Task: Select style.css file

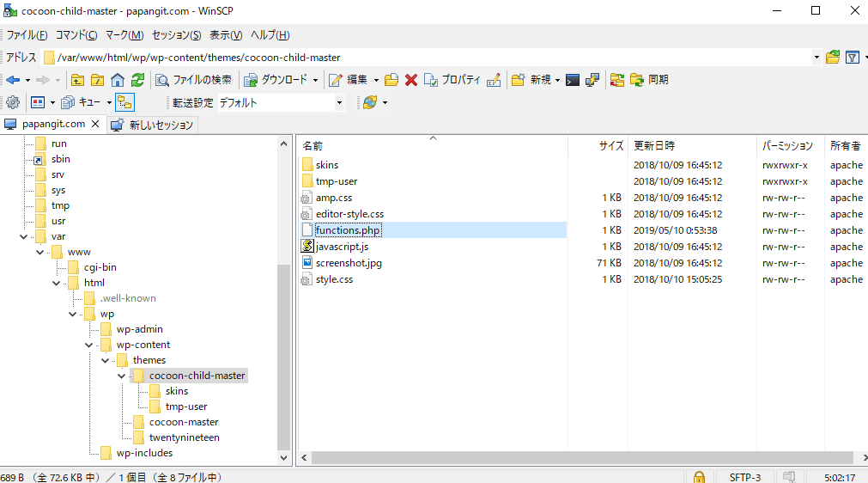Action: 334,279
